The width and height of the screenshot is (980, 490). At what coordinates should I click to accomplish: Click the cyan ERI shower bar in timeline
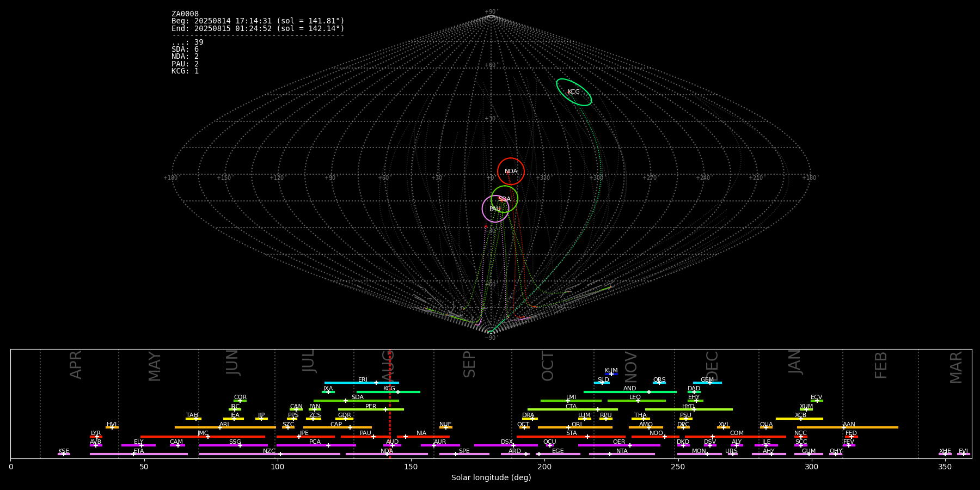point(362,383)
